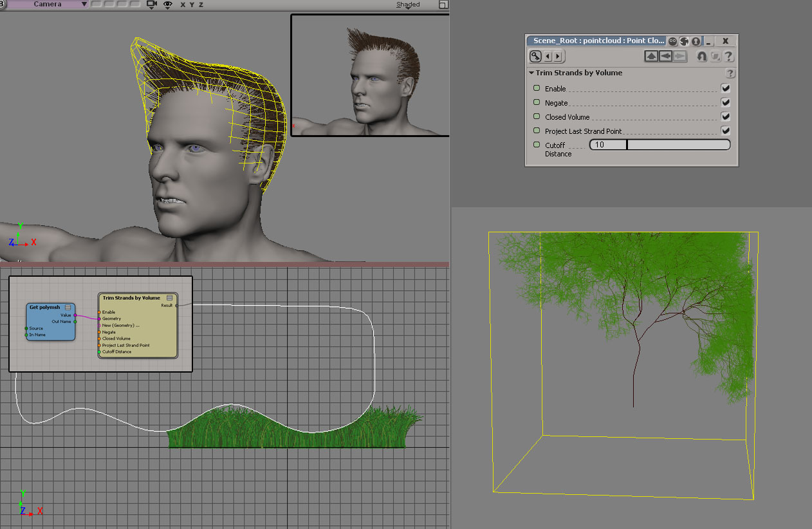
Task: Click the up arrow navigation icon
Action: 651,57
